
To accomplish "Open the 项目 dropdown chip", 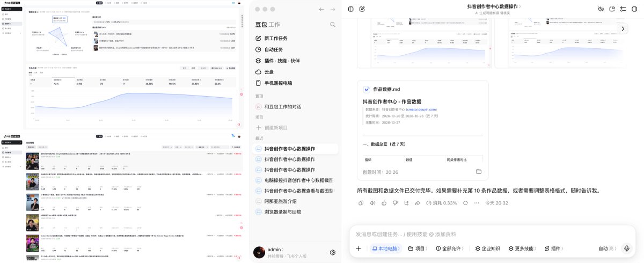I will (419, 249).
